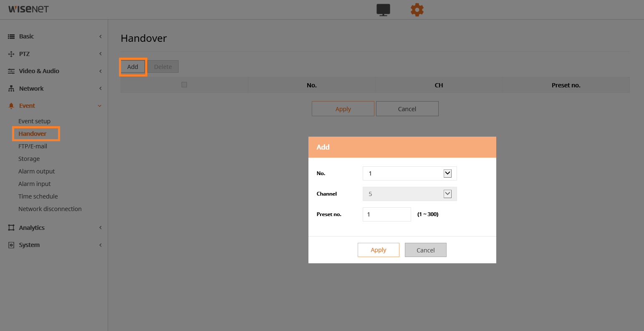Click the Basic menu label
This screenshot has height=331, width=644.
[27, 36]
